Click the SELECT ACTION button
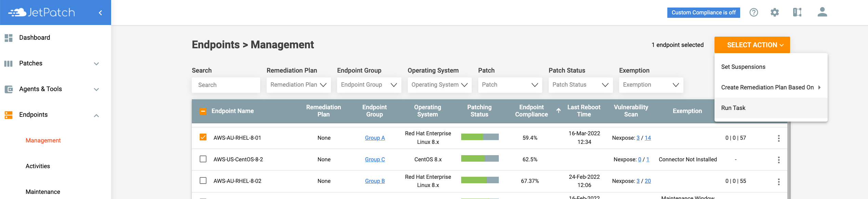The width and height of the screenshot is (868, 199). coord(752,45)
